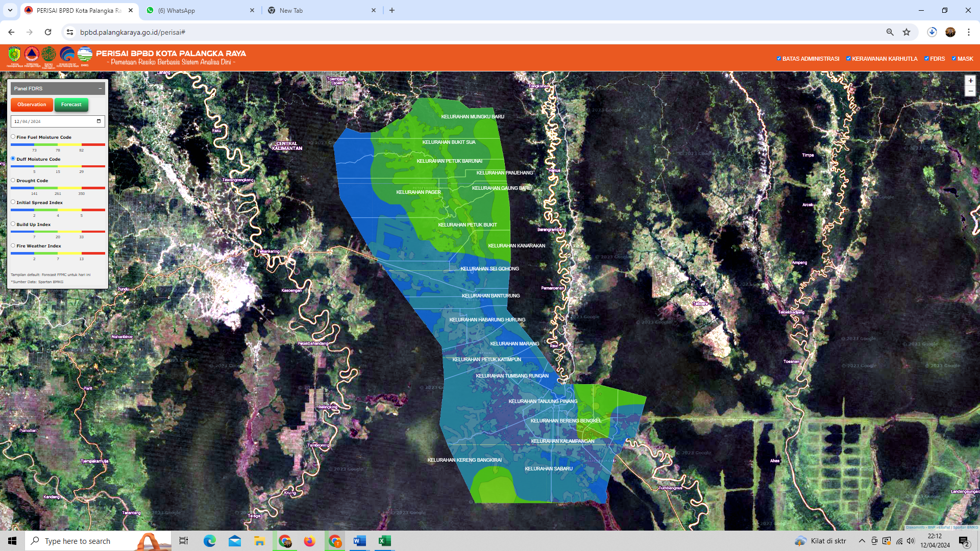Collapse the Panel FDRS with minus
The height and width of the screenshot is (551, 980).
click(100, 88)
